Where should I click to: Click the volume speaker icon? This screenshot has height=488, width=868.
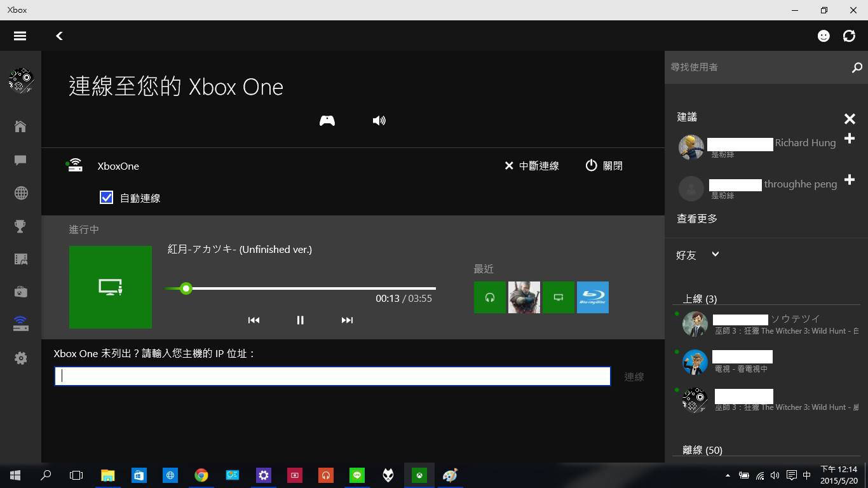click(379, 121)
